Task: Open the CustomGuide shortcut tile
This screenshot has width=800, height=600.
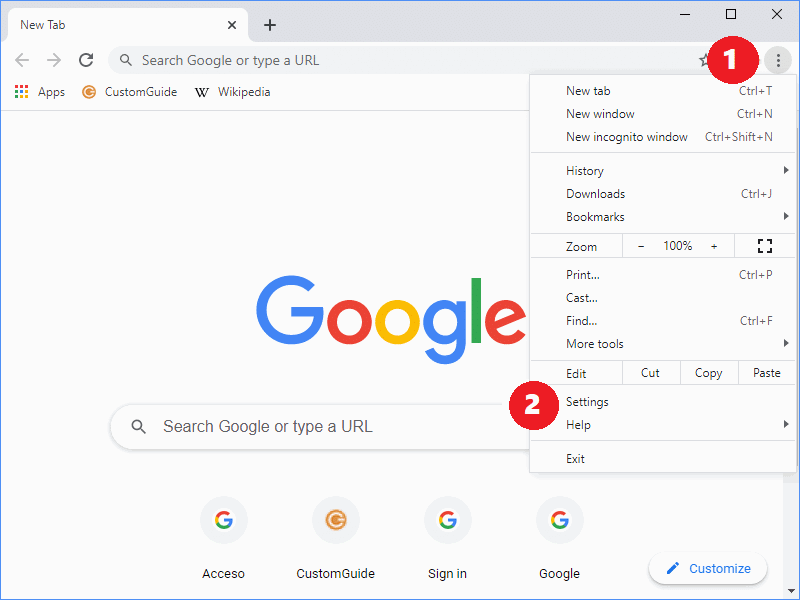Action: pos(336,538)
